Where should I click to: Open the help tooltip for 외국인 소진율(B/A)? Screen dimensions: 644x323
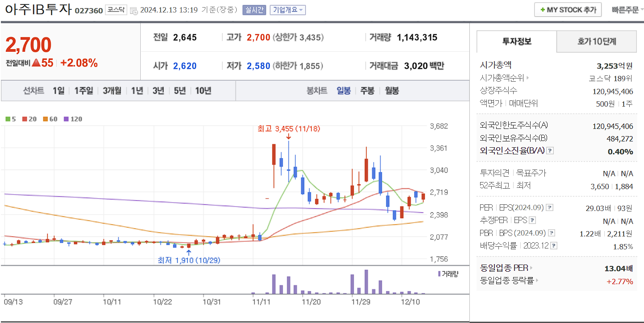click(549, 152)
